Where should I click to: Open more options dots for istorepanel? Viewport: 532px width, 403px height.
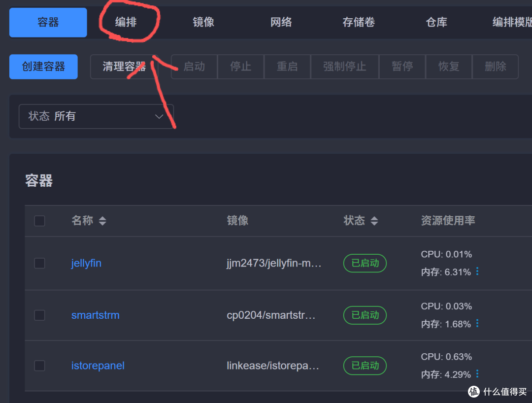477,374
